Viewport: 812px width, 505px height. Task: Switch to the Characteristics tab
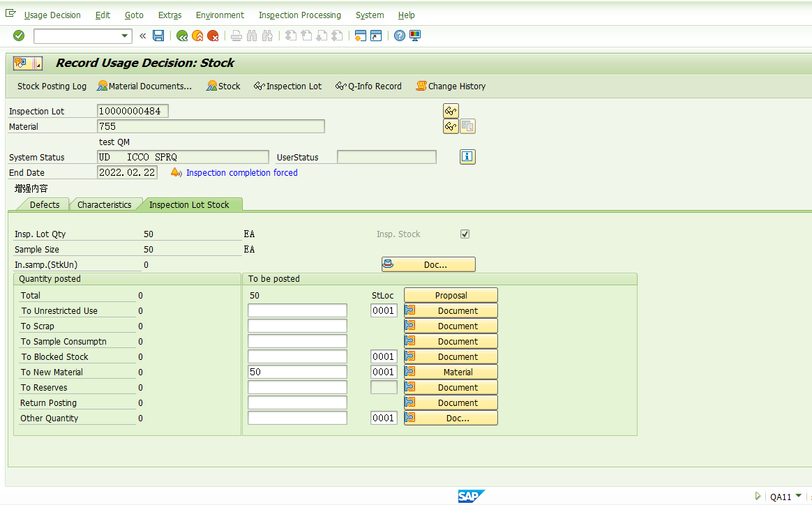[104, 204]
